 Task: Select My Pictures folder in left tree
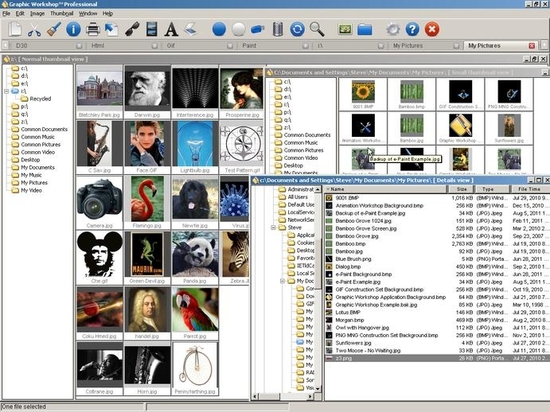(x=34, y=183)
